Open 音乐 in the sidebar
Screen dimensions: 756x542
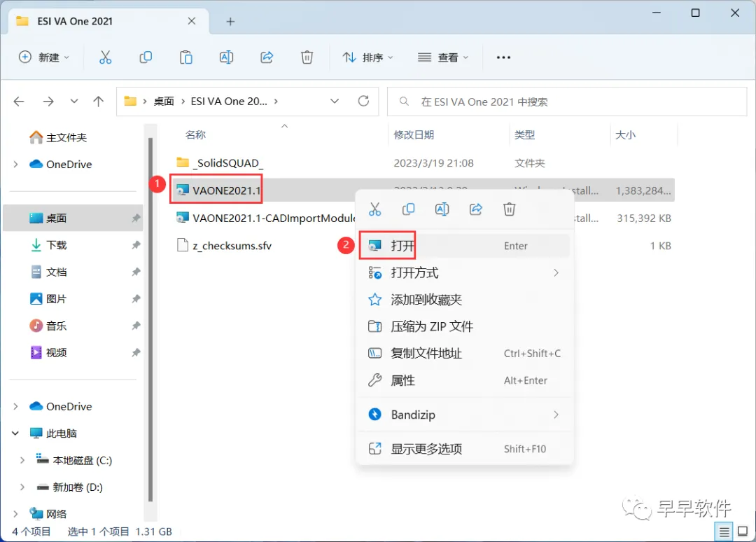point(57,326)
